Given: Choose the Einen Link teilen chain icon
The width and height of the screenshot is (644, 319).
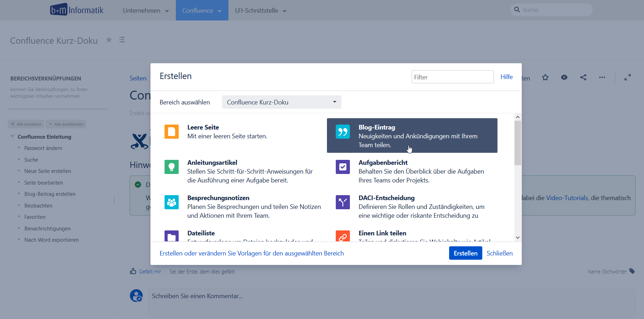Looking at the screenshot, I should click(x=343, y=236).
